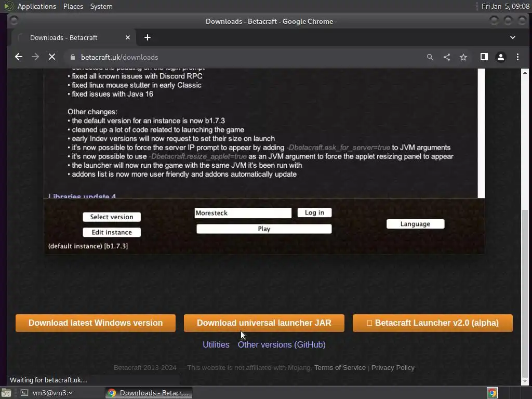Click the page scrollbar up arrow
The height and width of the screenshot is (399, 532).
pos(525,73)
